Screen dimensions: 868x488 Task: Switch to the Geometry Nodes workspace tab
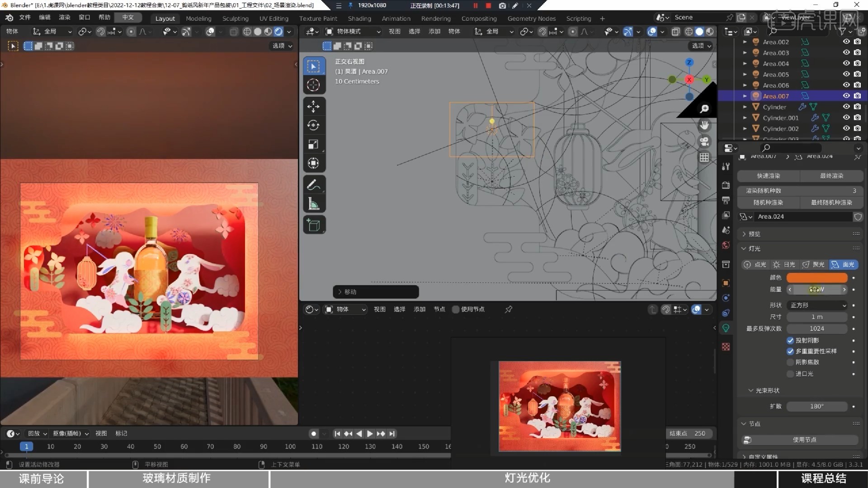tap(532, 19)
